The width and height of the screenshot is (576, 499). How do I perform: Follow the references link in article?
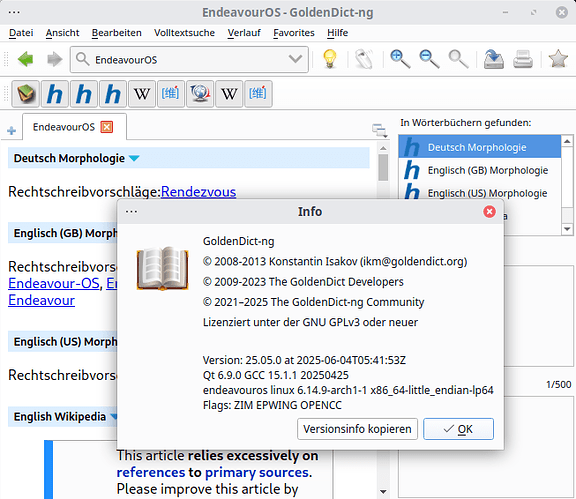(x=151, y=472)
